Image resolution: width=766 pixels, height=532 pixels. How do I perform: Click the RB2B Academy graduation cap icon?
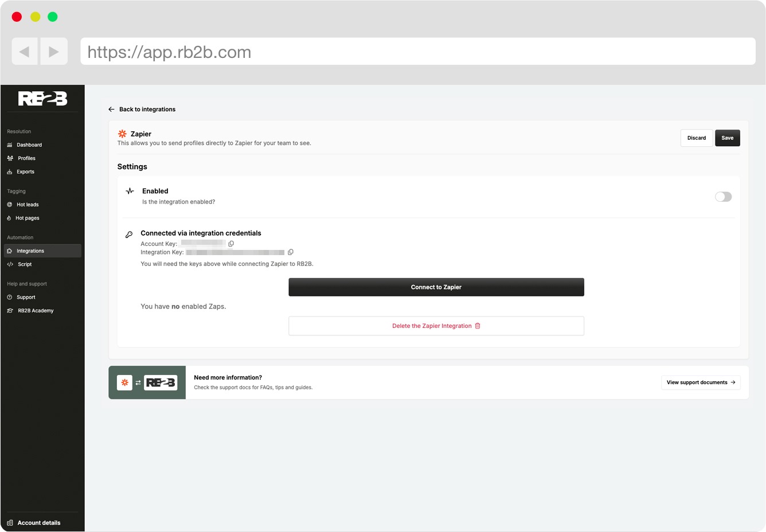click(x=10, y=311)
